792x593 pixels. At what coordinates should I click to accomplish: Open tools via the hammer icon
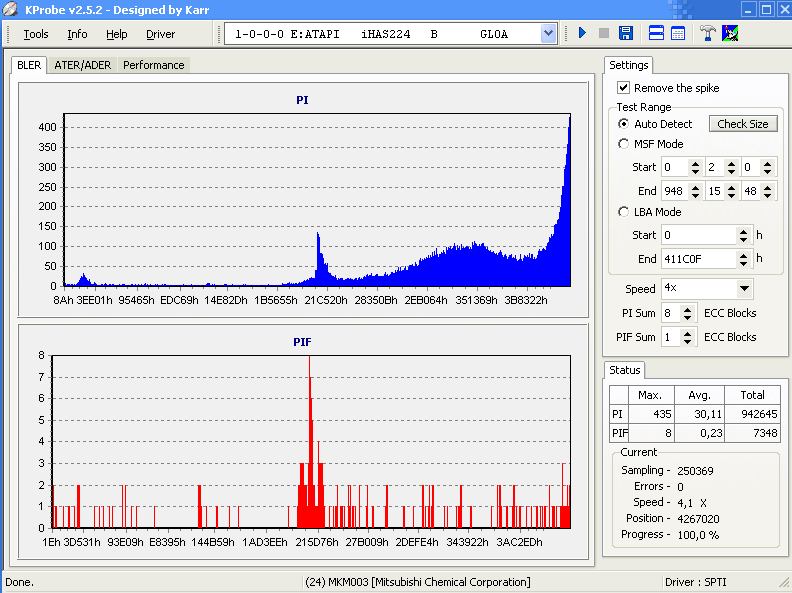click(708, 33)
